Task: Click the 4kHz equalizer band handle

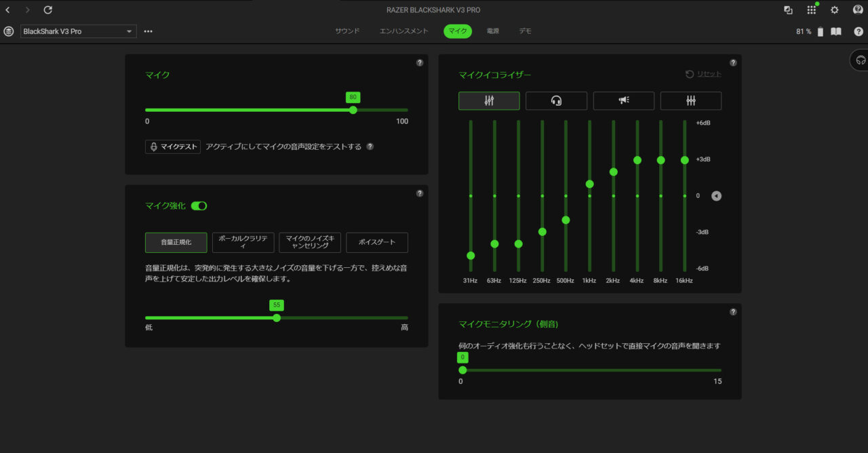Action: tap(637, 160)
